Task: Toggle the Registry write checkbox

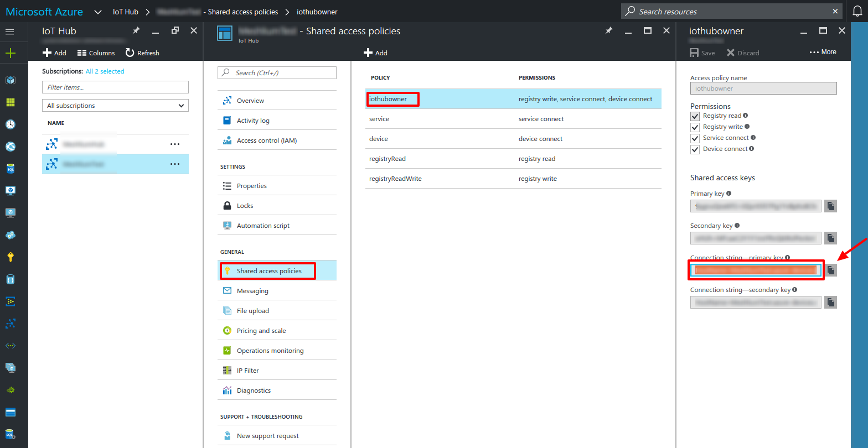Action: coord(695,127)
